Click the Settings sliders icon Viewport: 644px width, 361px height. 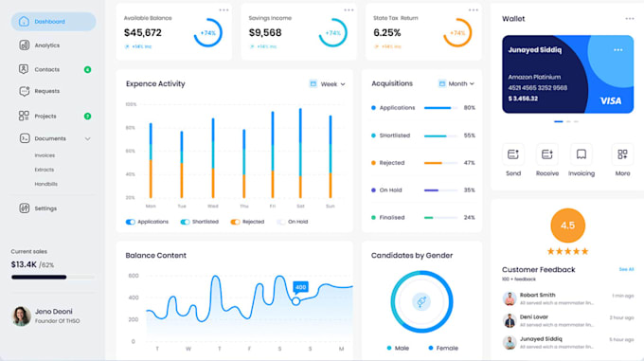point(25,208)
